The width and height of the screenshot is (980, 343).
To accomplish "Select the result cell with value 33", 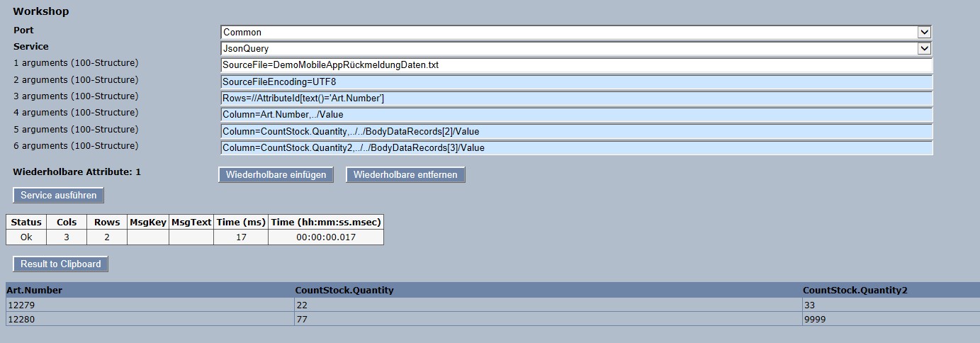I will pos(891,305).
